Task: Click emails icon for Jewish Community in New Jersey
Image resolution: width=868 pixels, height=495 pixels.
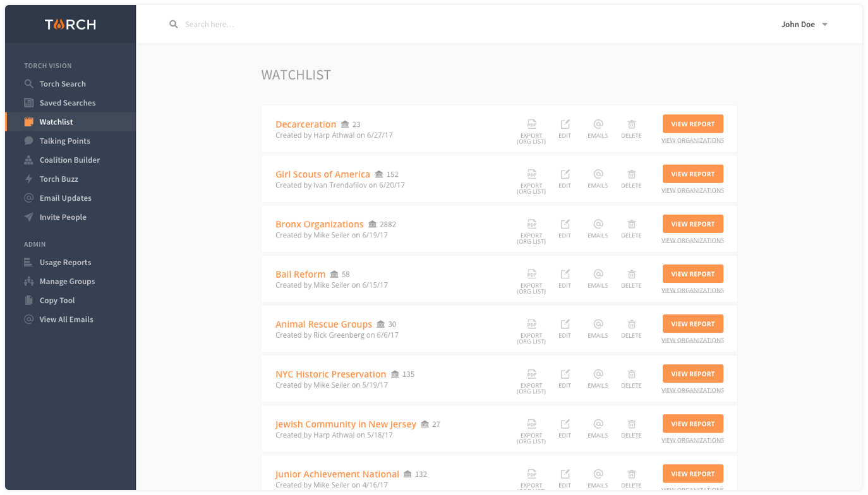Action: (x=598, y=424)
